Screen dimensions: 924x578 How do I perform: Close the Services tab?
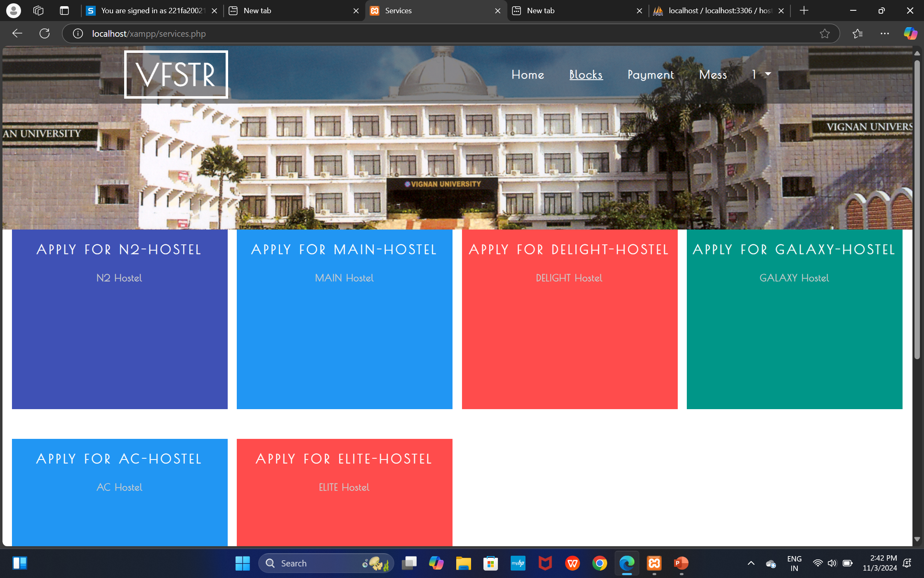[498, 11]
